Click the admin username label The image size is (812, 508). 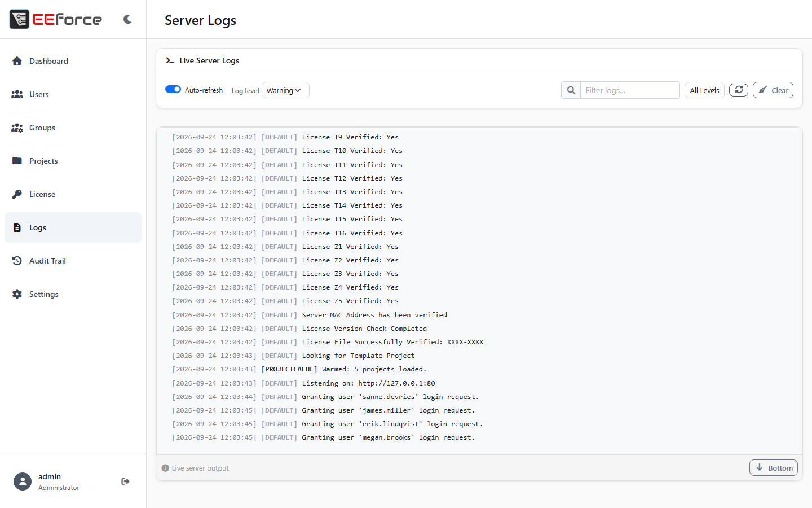50,476
